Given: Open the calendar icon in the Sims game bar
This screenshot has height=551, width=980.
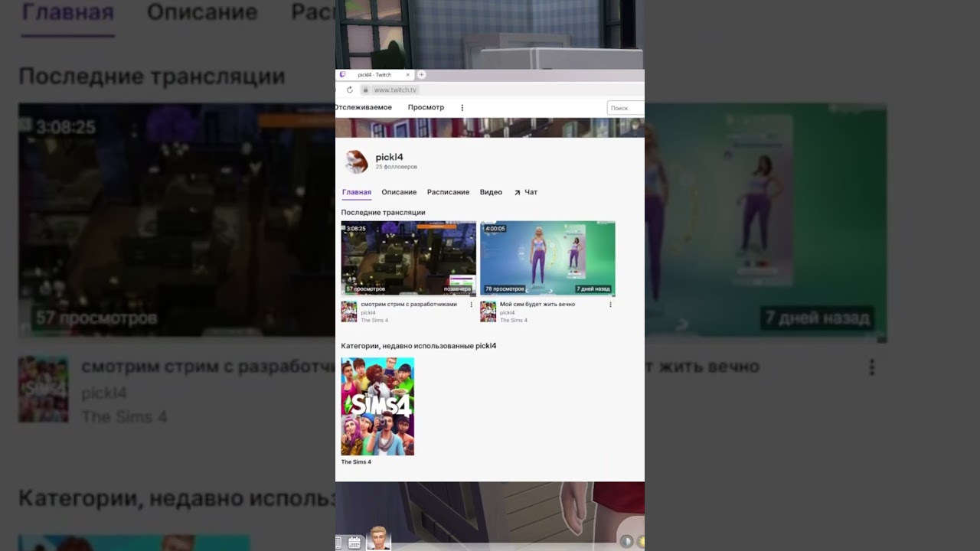Looking at the screenshot, I should [x=354, y=543].
